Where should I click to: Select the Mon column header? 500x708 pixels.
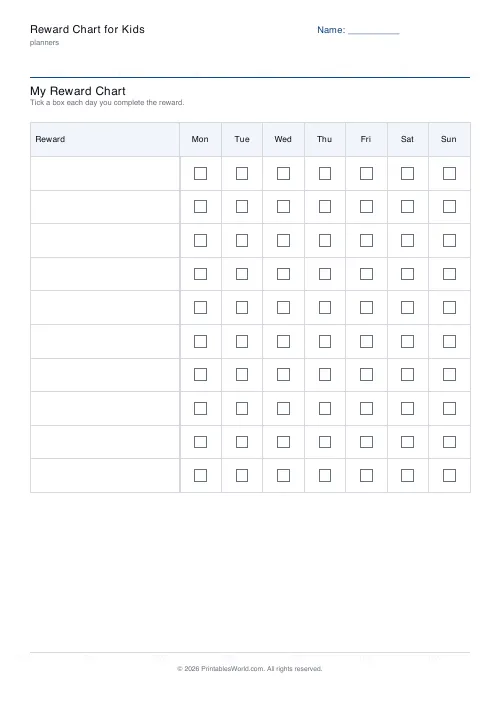point(200,139)
